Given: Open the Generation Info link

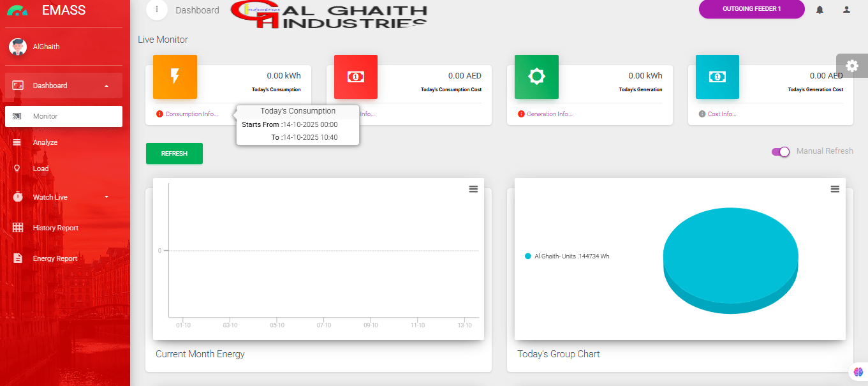Looking at the screenshot, I should click(550, 114).
